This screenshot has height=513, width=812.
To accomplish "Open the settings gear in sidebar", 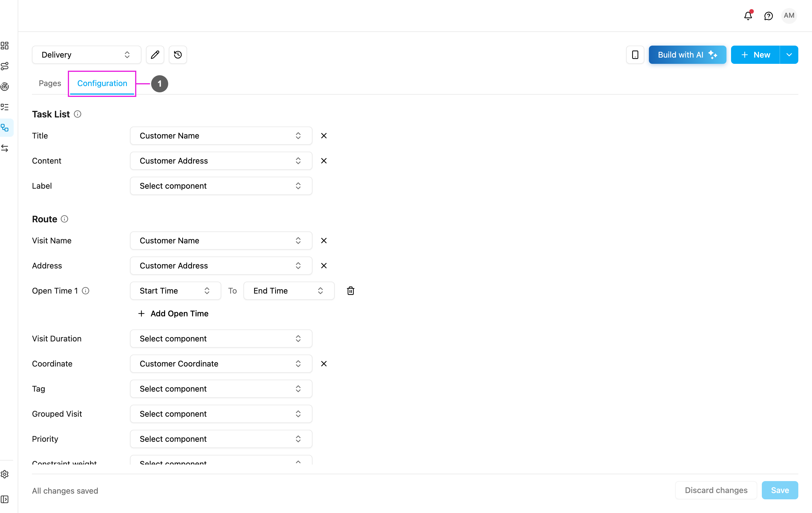I will pos(5,474).
